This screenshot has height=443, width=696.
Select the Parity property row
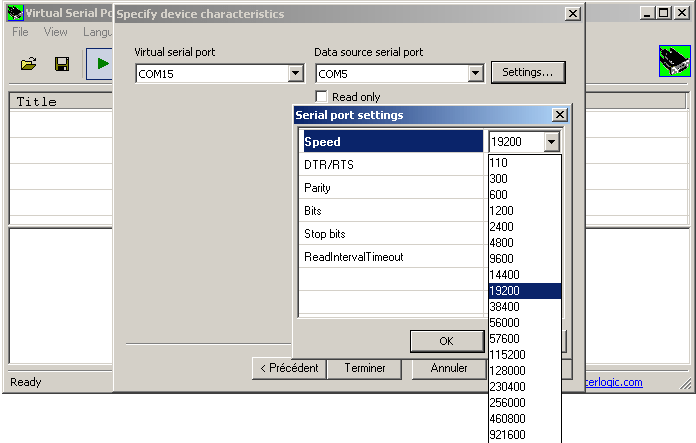[393, 188]
